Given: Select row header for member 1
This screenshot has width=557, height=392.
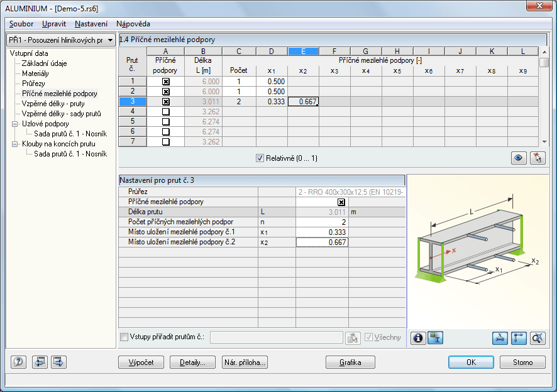Looking at the screenshot, I should (x=133, y=81).
